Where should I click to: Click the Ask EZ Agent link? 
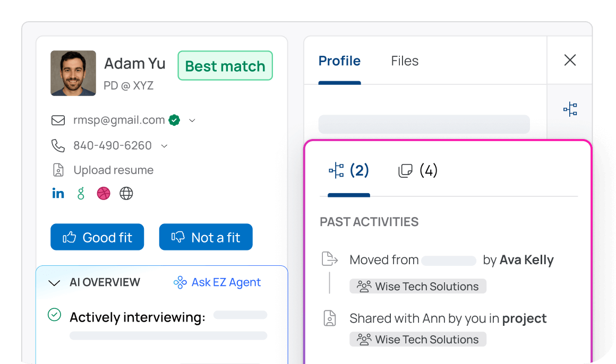click(x=218, y=282)
